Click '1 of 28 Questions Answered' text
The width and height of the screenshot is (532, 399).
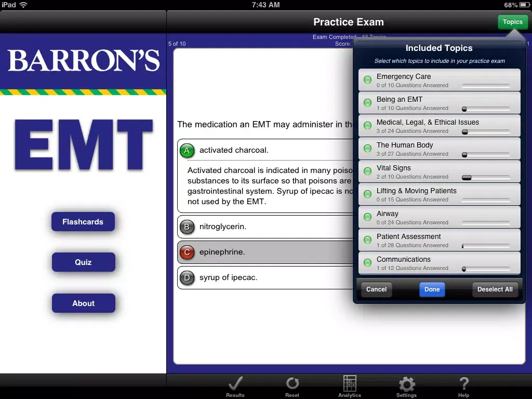point(412,245)
